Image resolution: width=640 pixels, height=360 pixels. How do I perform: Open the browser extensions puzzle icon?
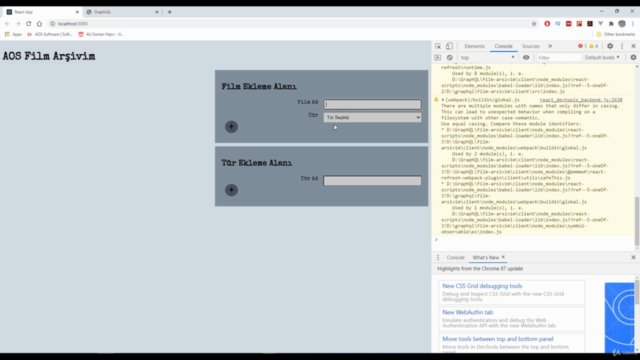pos(611,24)
